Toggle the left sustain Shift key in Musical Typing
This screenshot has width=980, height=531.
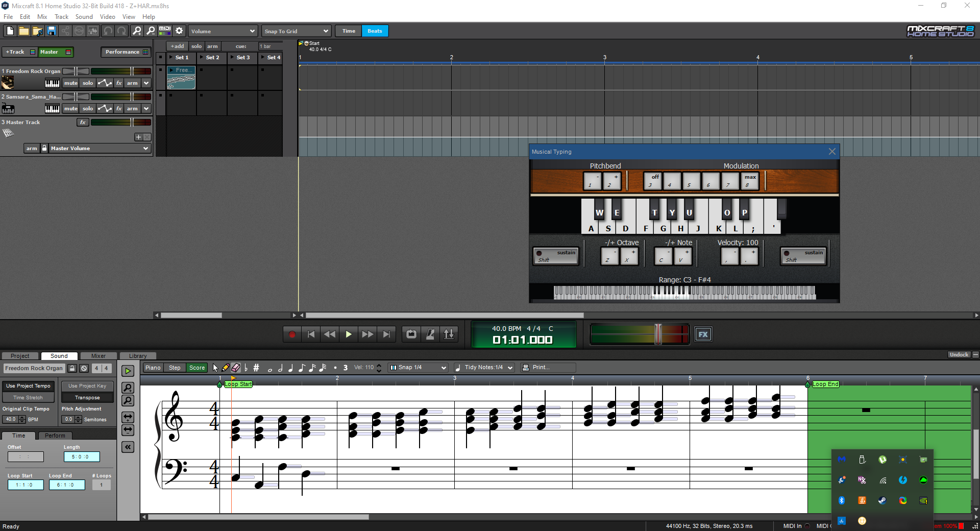pos(556,256)
